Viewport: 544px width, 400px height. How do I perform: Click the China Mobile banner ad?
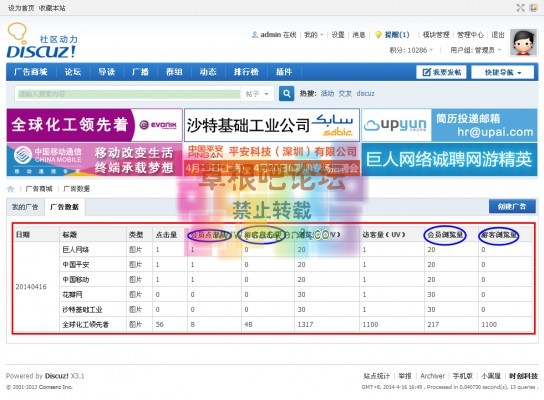click(94, 160)
